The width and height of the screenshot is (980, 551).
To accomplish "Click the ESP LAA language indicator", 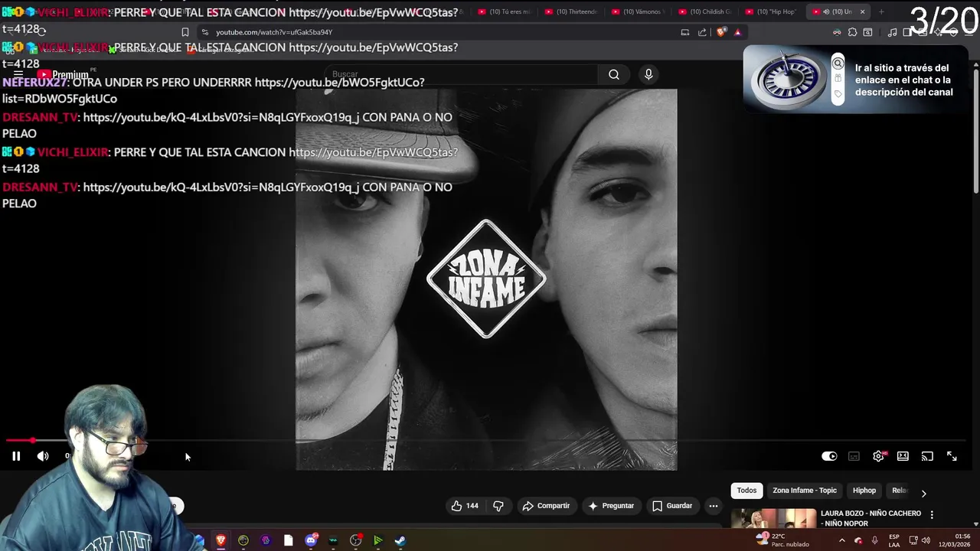I will [x=894, y=540].
